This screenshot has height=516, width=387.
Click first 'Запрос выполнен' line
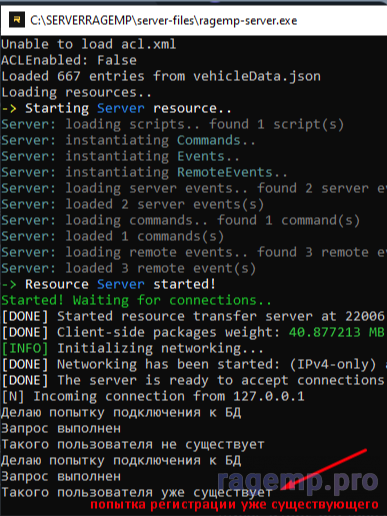[x=61, y=428]
